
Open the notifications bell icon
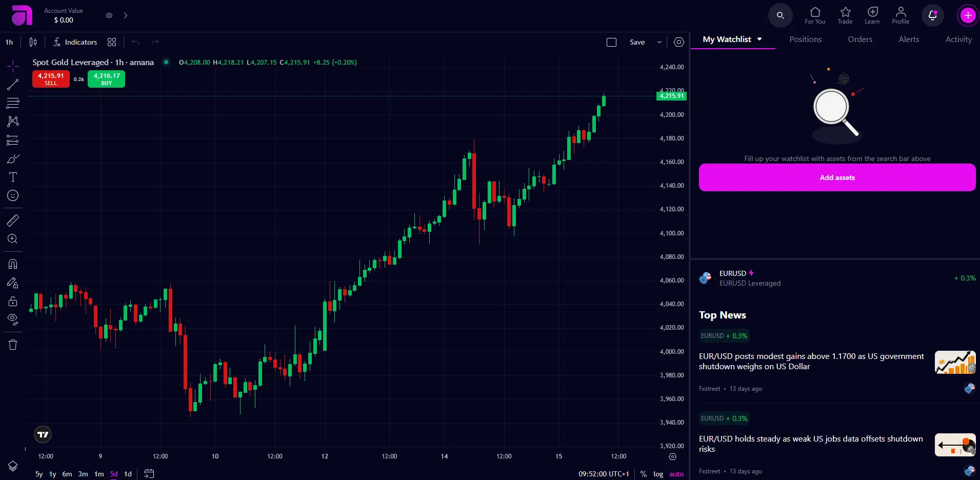click(933, 15)
